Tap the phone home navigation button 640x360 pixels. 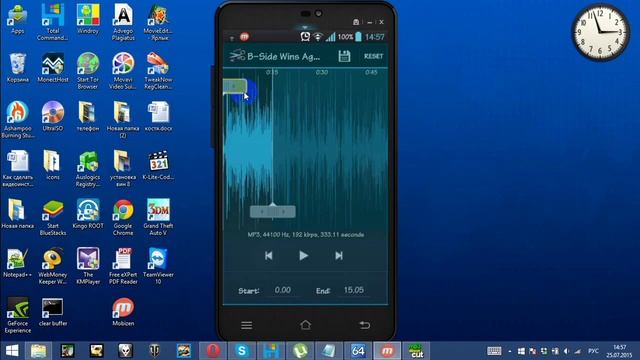pos(305,325)
